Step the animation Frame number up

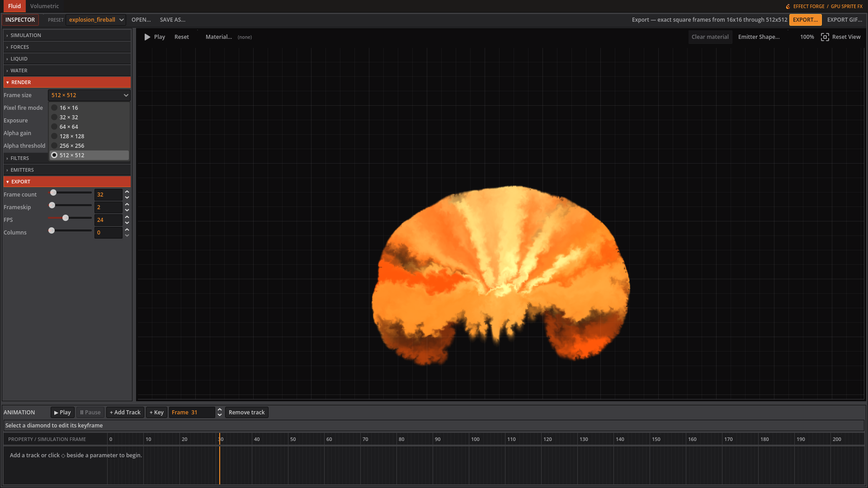point(220,410)
